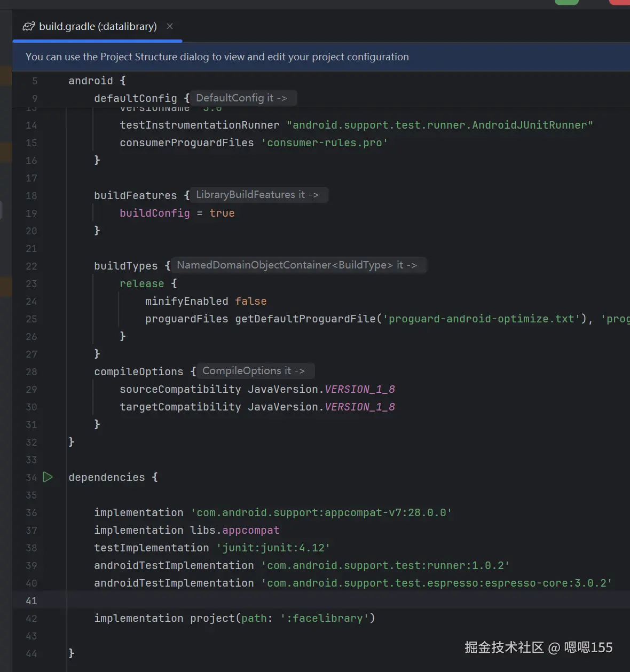Click the 'release' block name
This screenshot has width=630, height=672.
[142, 283]
